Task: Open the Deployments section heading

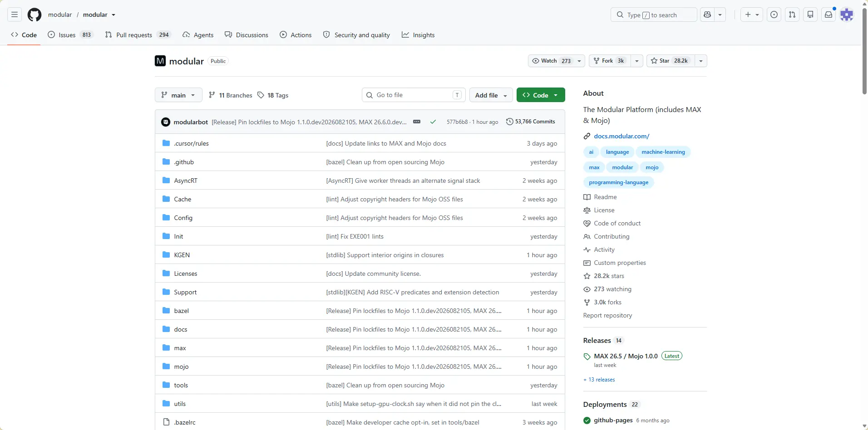Action: tap(605, 405)
